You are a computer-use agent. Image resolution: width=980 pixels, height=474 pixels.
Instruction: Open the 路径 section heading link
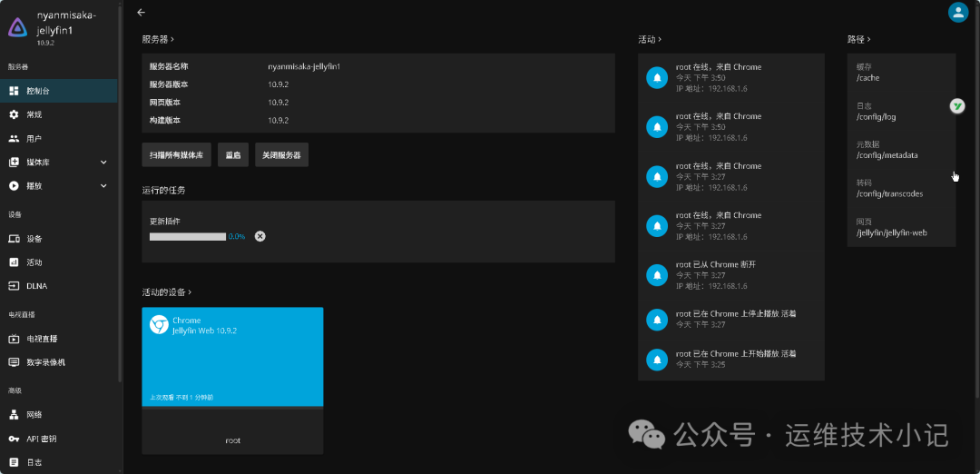[x=858, y=39]
